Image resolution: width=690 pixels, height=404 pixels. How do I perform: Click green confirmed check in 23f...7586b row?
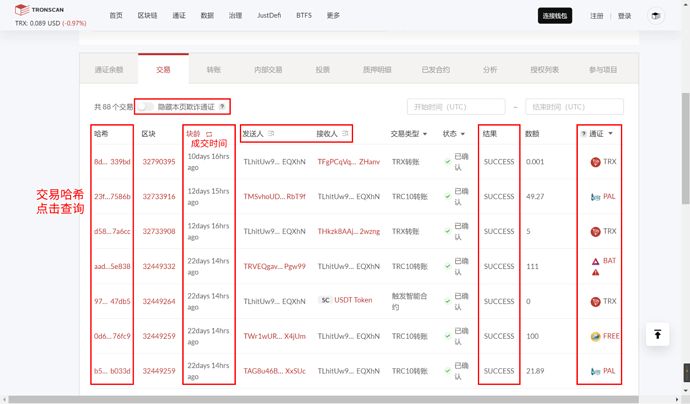point(448,197)
